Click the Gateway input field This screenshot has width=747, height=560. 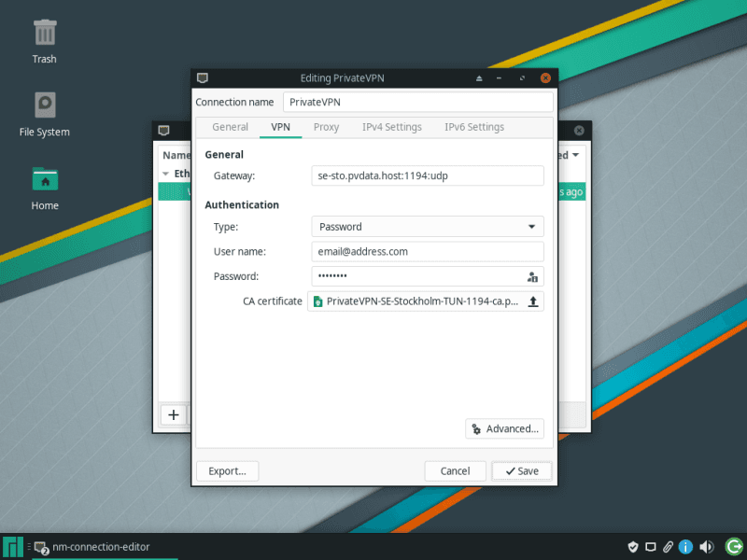[x=427, y=175]
